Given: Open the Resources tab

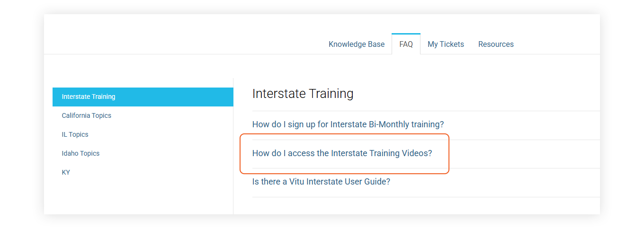Looking at the screenshot, I should [496, 44].
